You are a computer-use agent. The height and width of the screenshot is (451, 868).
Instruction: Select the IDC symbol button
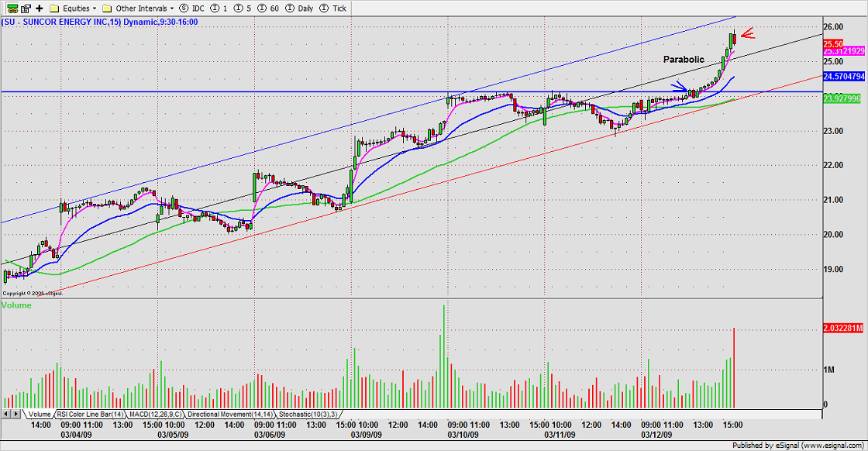[x=192, y=9]
